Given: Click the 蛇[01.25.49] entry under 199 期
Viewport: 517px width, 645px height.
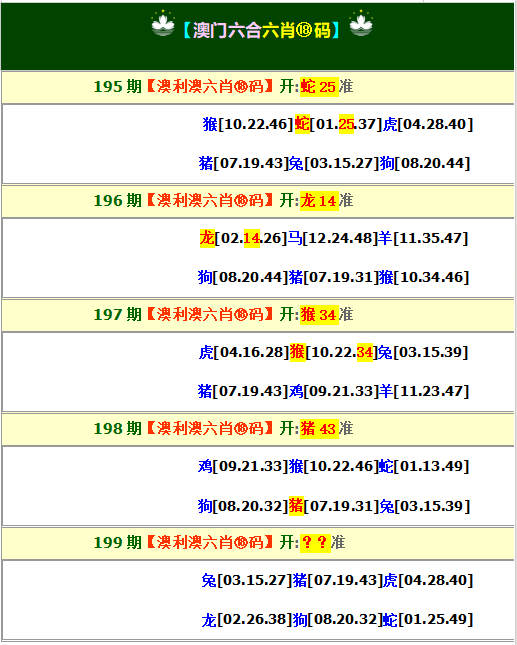Looking at the screenshot, I should coord(428,619).
